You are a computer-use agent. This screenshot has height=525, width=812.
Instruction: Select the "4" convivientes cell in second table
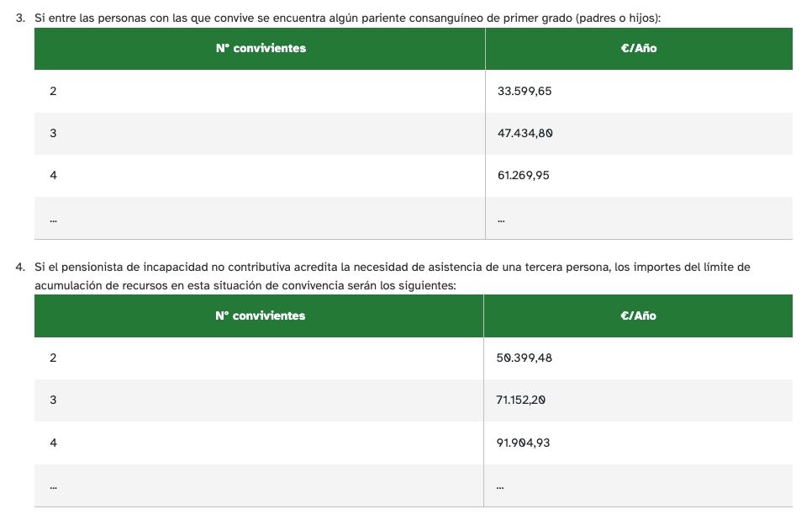pos(53,443)
